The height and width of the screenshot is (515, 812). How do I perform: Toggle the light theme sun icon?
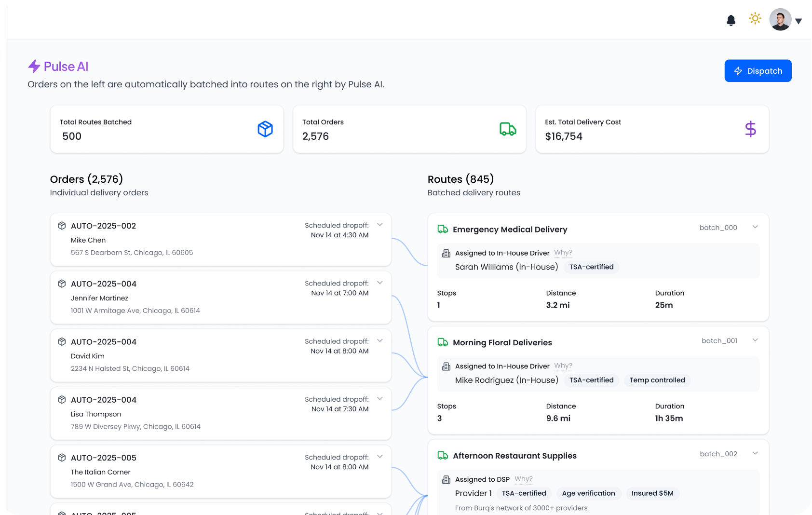[x=755, y=19]
